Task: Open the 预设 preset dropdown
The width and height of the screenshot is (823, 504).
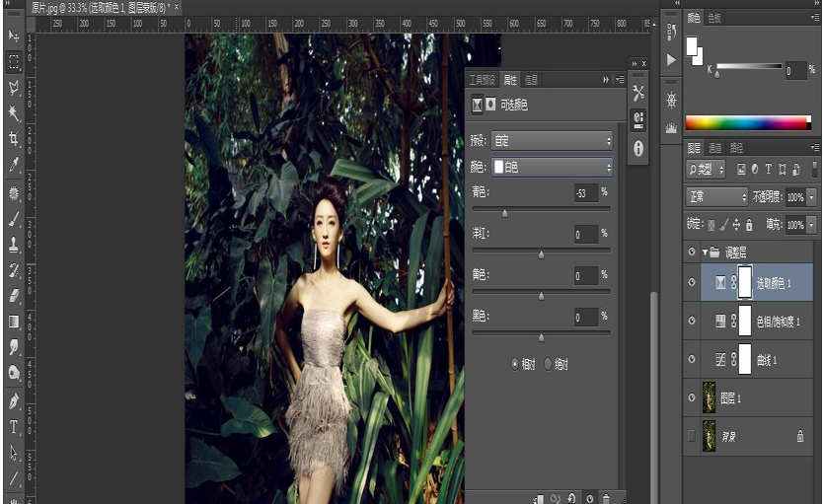Action: [552, 141]
